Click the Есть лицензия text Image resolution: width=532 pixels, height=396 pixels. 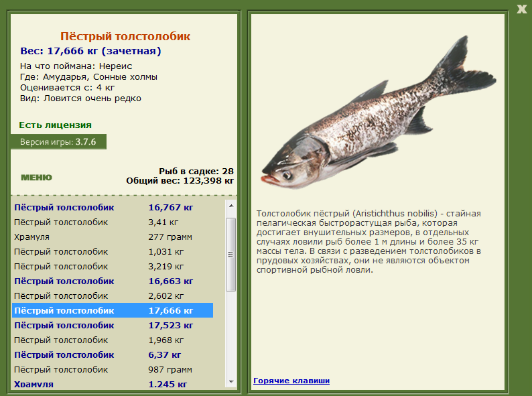(56, 125)
